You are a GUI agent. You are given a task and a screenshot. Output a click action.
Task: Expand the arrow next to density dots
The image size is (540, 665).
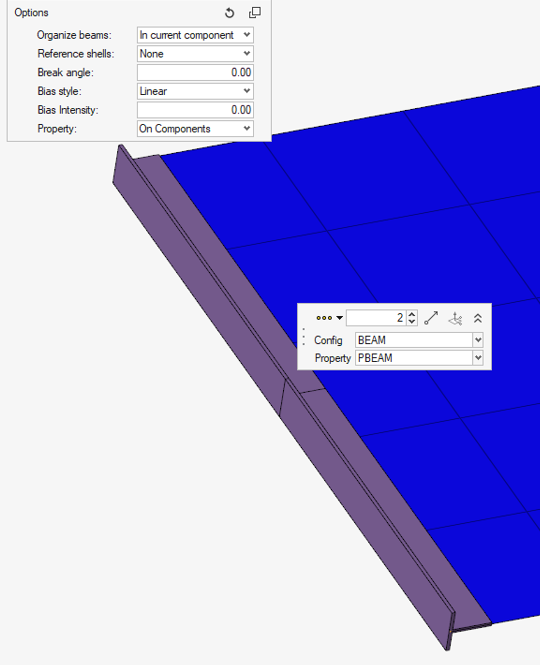(339, 318)
